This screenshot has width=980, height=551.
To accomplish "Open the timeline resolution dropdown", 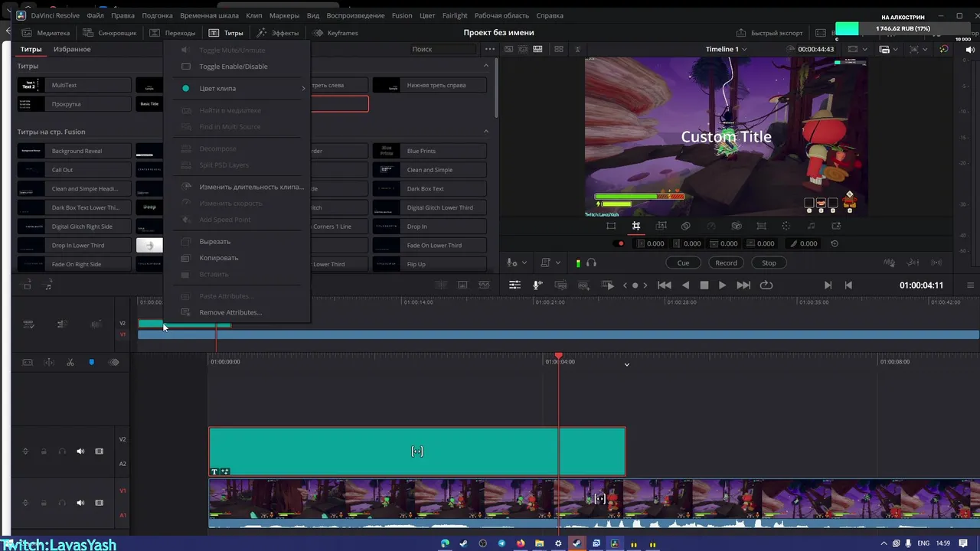I will (897, 50).
